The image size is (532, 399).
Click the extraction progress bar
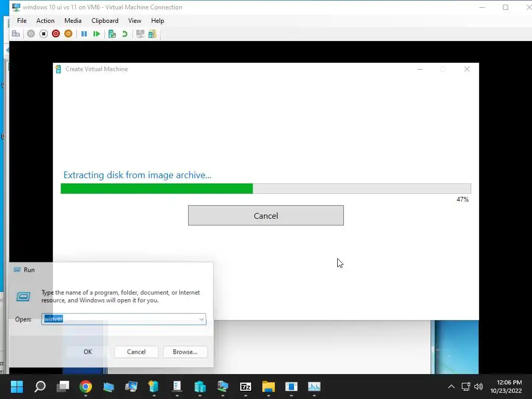[x=265, y=189]
